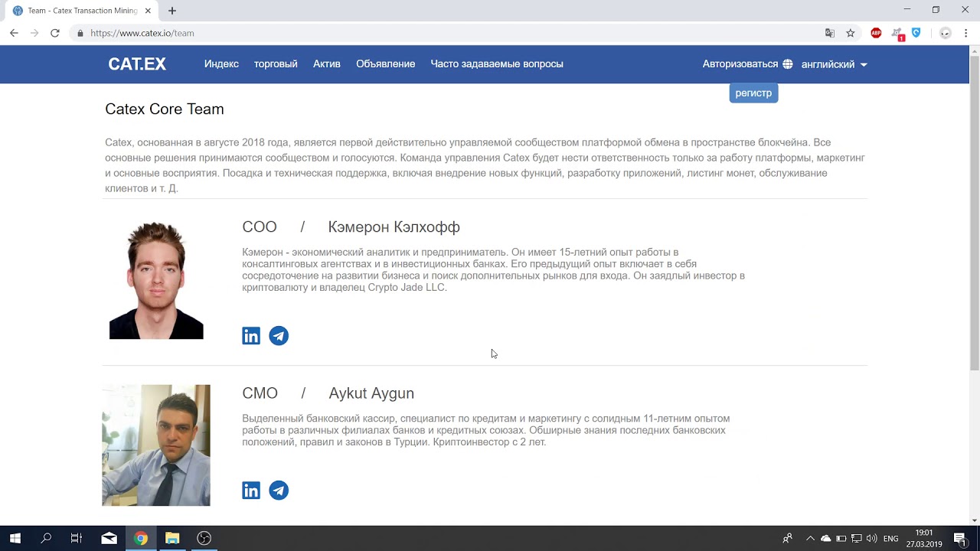
Task: Open the extension with red badge 1
Action: click(897, 34)
